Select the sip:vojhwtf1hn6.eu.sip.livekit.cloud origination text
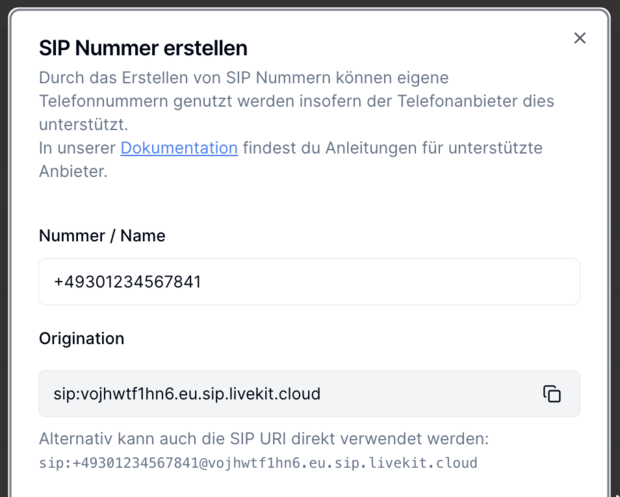 187,394
